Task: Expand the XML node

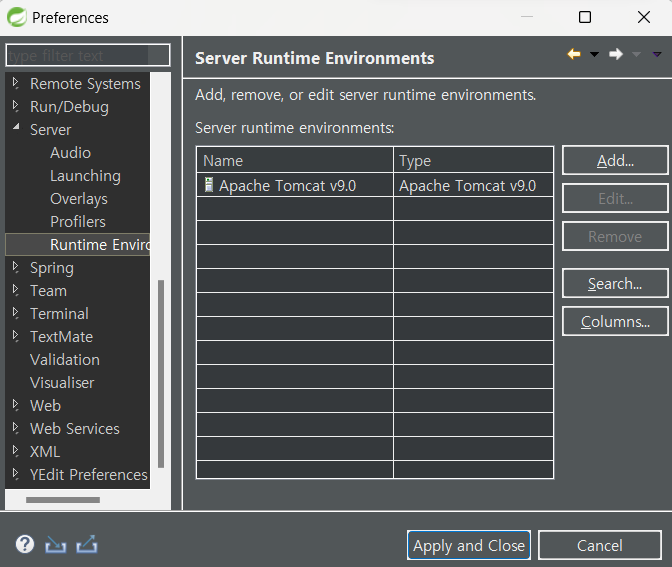Action: pyautogui.click(x=15, y=451)
